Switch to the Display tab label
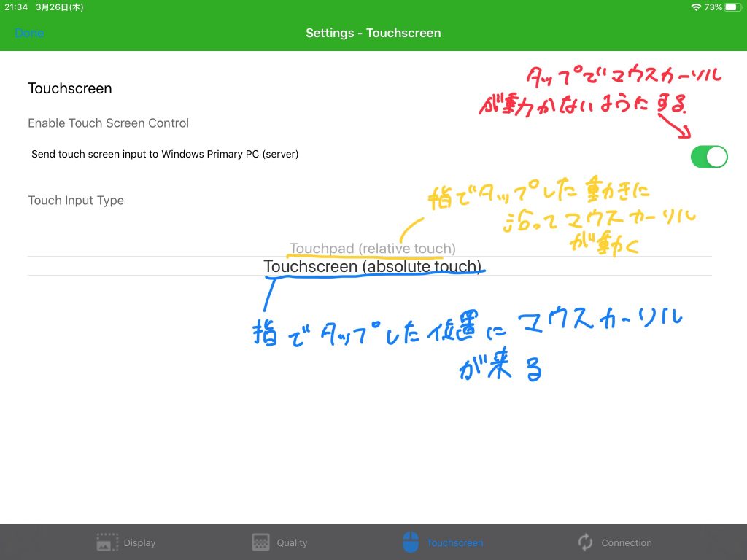The image size is (747, 560). point(139,542)
